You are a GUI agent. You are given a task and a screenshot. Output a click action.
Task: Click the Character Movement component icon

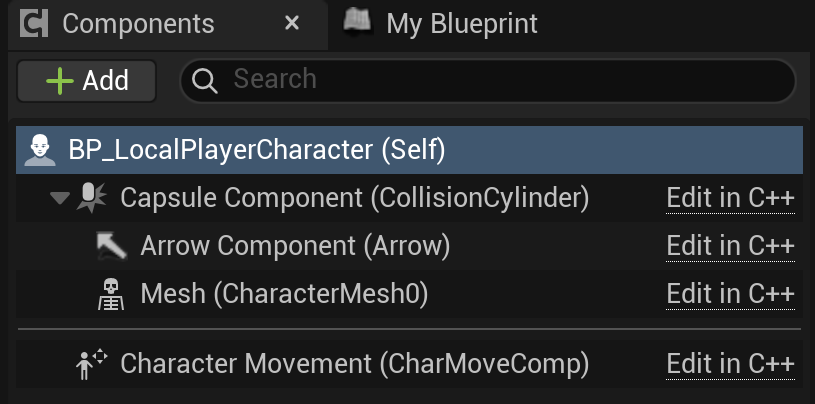tap(91, 364)
